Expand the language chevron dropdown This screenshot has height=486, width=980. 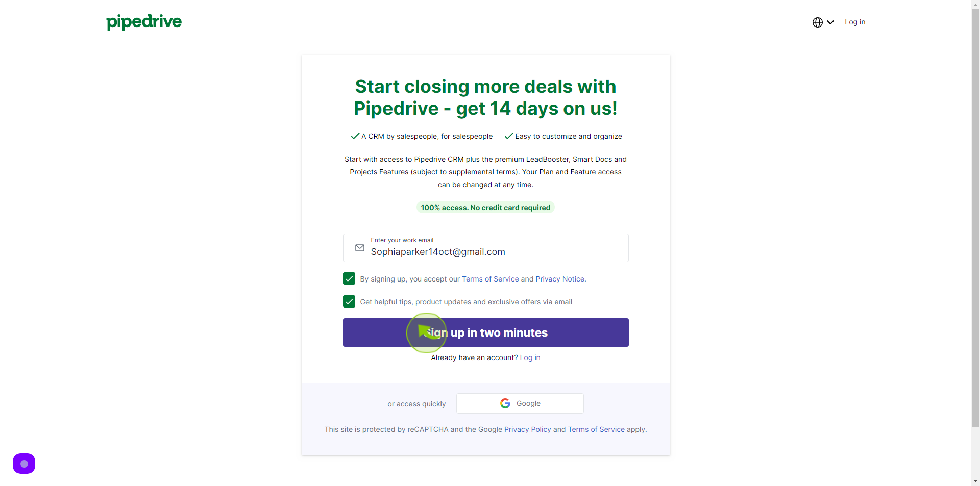830,22
